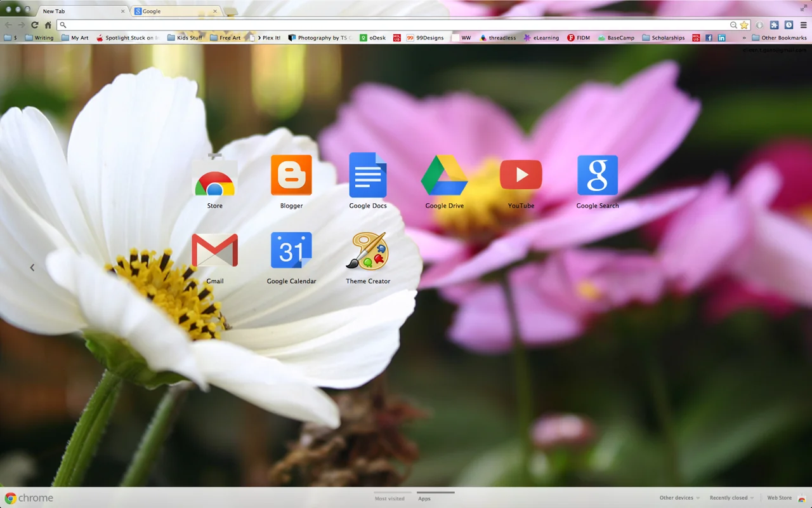Open the Facebook bookmark icon
The height and width of the screenshot is (508, 812).
[x=709, y=37]
